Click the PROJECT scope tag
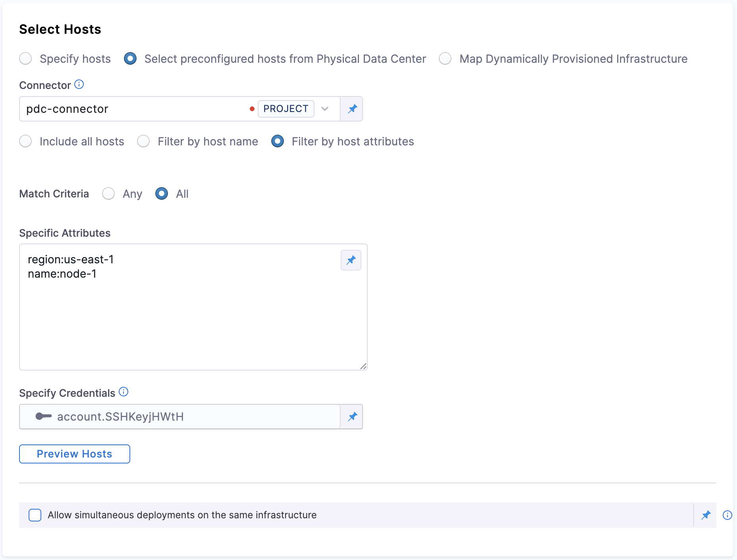The width and height of the screenshot is (737, 560). tap(286, 109)
